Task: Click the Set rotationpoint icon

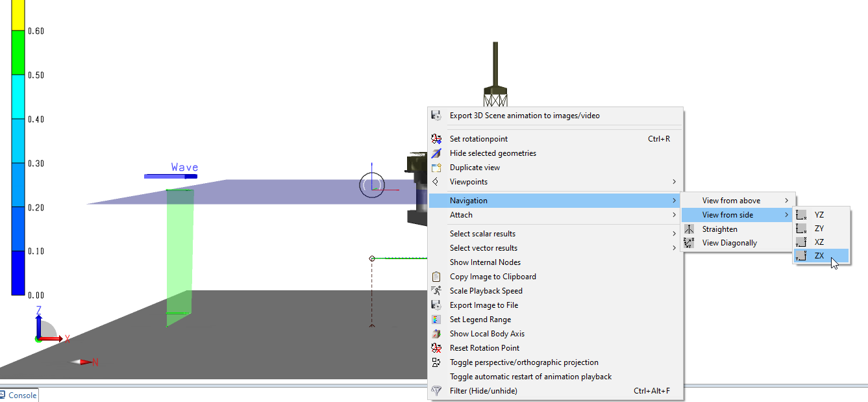Action: pos(436,139)
